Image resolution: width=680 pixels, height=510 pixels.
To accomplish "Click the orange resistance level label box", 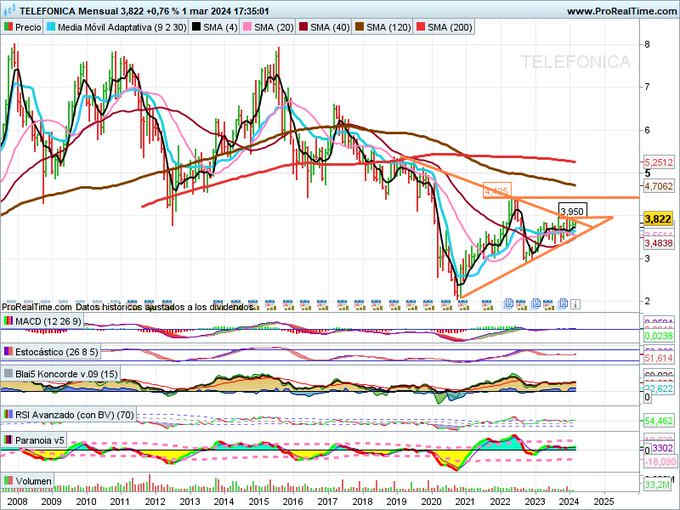I will click(497, 191).
